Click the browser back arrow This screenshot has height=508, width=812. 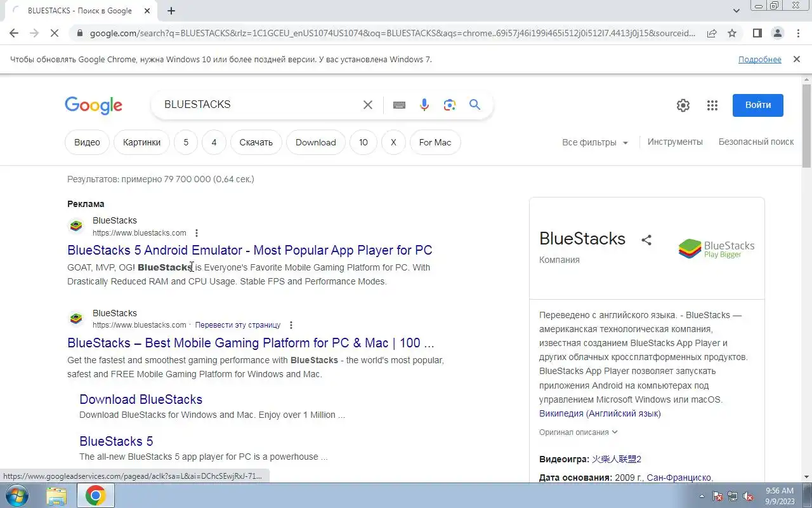click(14, 33)
